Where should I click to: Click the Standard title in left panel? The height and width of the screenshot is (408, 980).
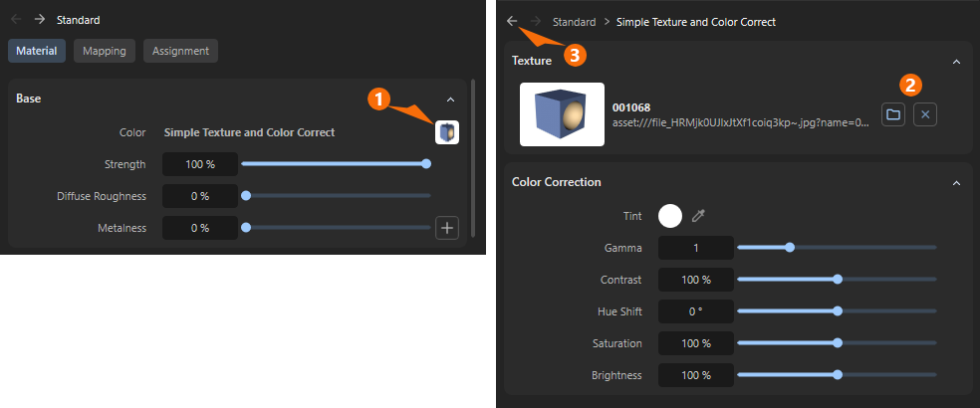tap(78, 20)
